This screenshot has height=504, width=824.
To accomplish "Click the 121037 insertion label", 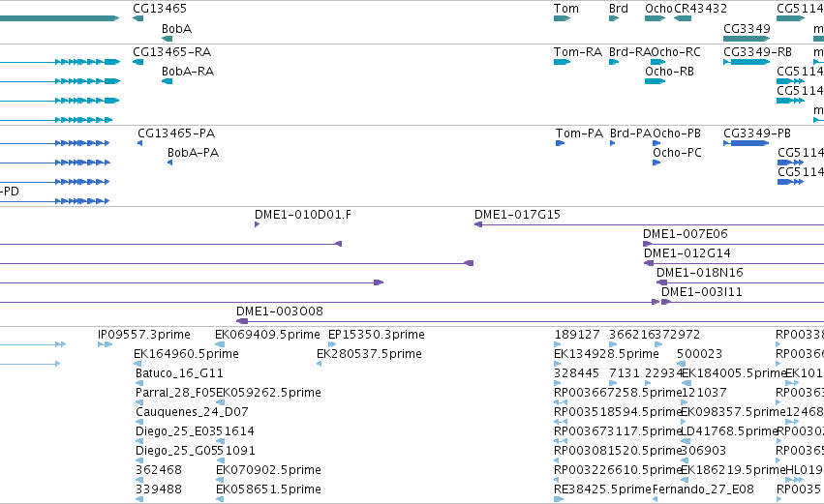I will [x=704, y=393].
